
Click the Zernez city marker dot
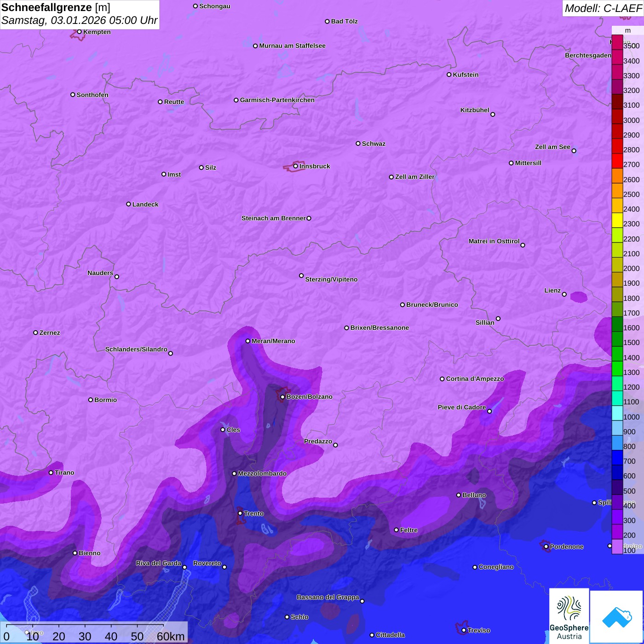(x=35, y=333)
